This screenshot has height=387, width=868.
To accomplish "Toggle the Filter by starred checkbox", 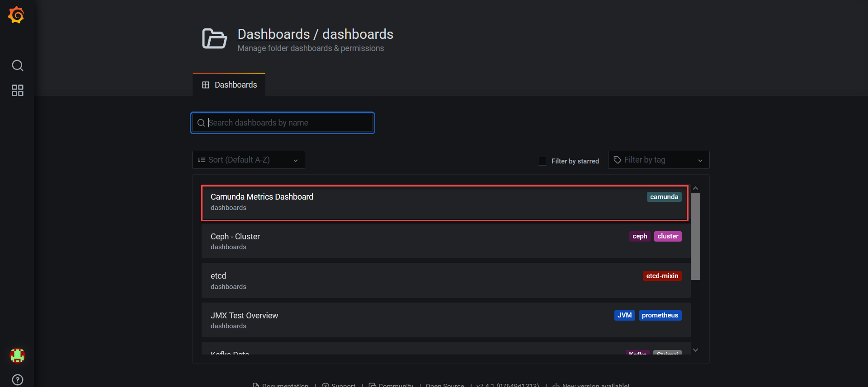I will pos(542,161).
